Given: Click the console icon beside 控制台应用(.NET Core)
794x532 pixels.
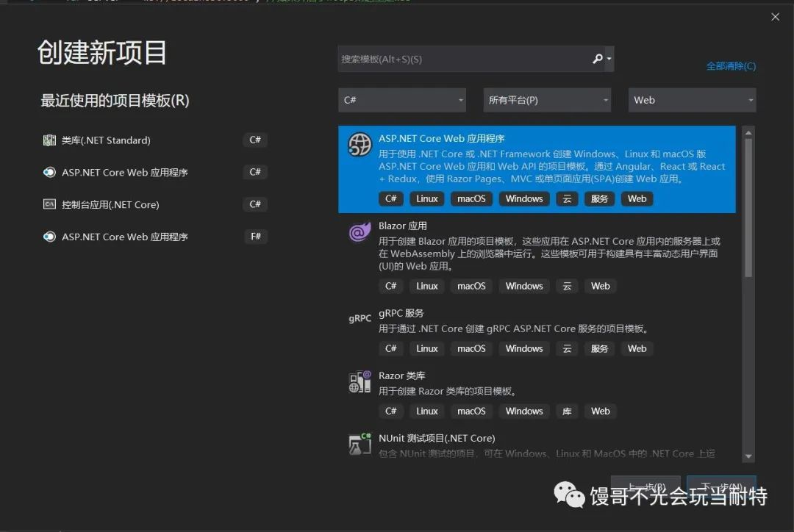Looking at the screenshot, I should (49, 204).
